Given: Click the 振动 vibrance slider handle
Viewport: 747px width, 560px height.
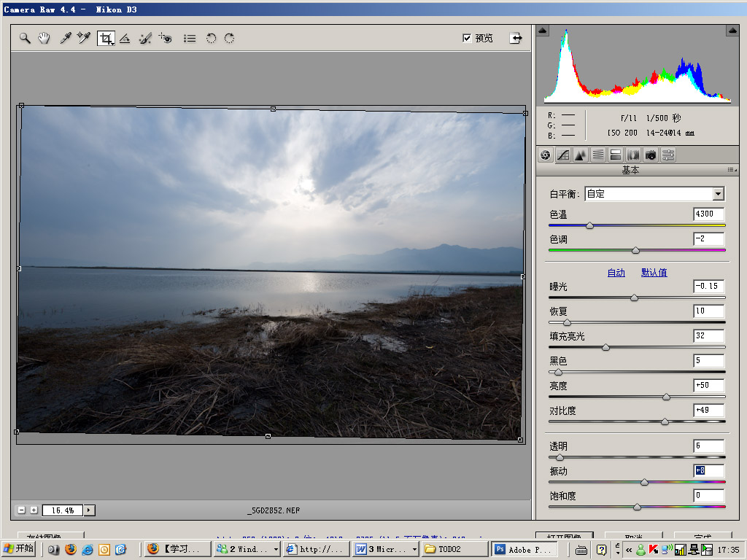Looking at the screenshot, I should pos(645,483).
